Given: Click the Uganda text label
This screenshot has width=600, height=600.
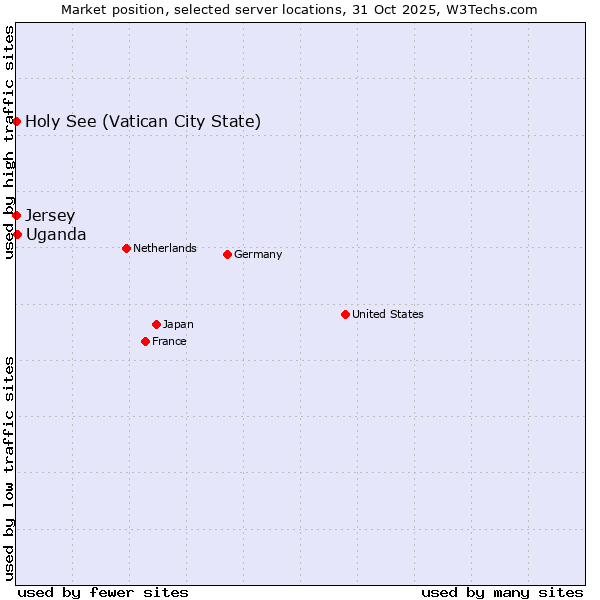Looking at the screenshot, I should 56,234.
